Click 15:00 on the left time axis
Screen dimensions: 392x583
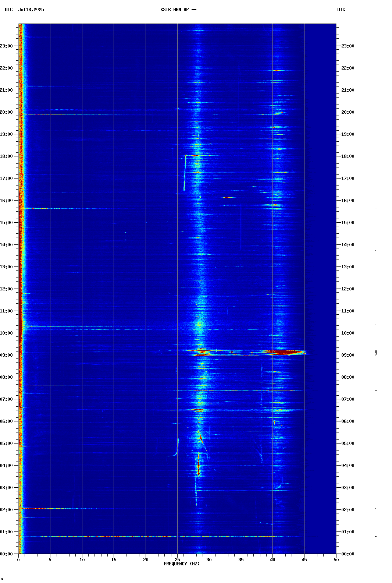[x=6, y=223]
